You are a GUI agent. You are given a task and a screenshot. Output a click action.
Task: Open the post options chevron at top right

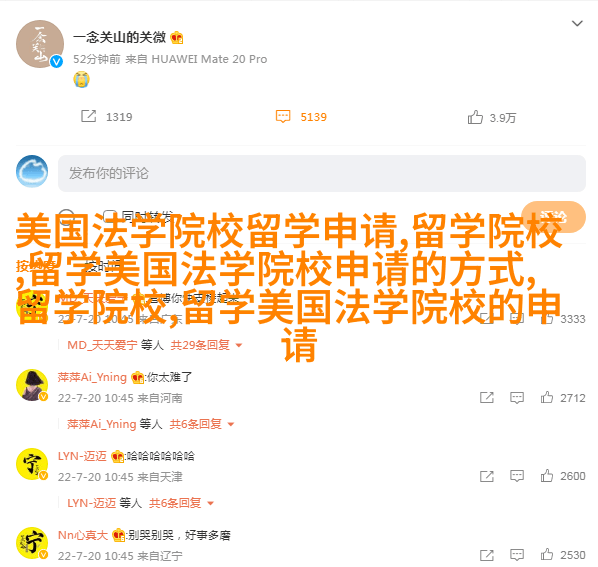point(577,24)
